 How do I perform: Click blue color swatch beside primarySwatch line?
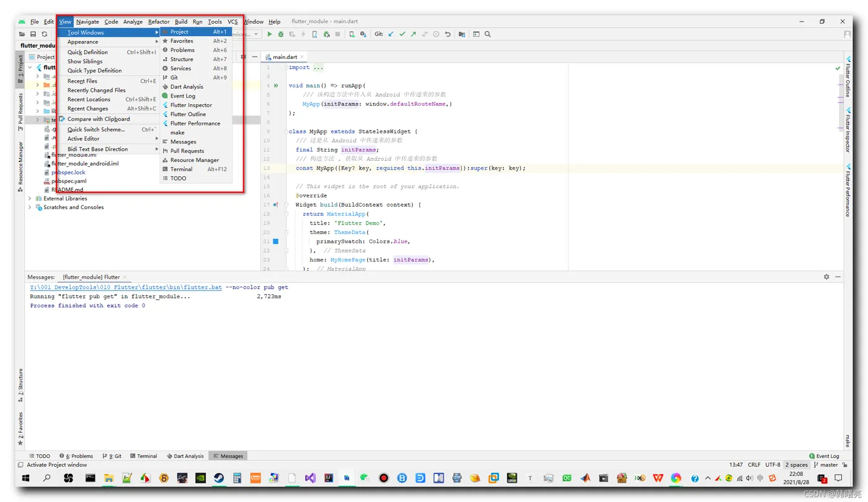tap(275, 241)
